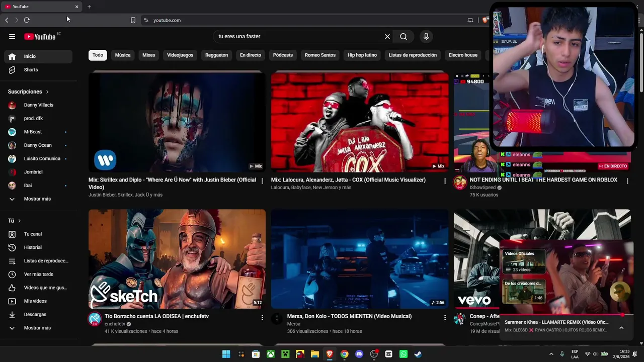This screenshot has width=644, height=362.
Task: Select the Pódcasts filter chip
Action: pyautogui.click(x=283, y=55)
